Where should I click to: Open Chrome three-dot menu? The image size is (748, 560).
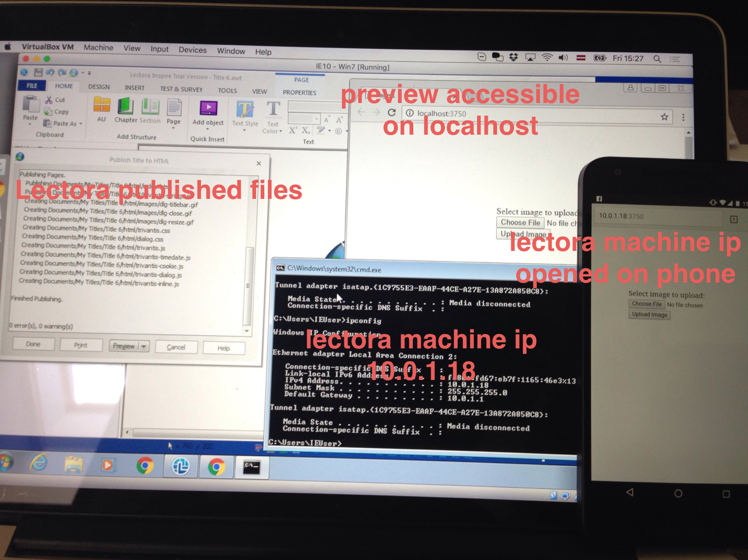point(683,117)
